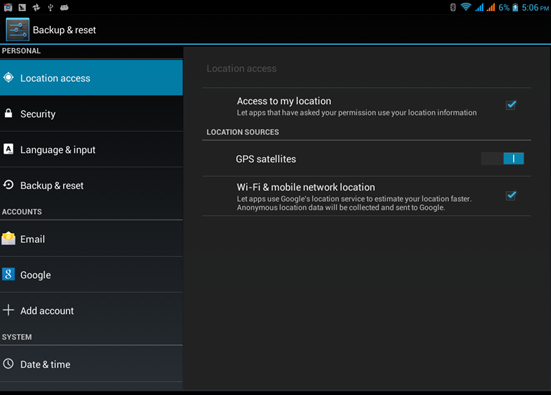Viewport: 551px width, 395px height.
Task: Tap the 'Access to my location' title text
Action: 284,101
